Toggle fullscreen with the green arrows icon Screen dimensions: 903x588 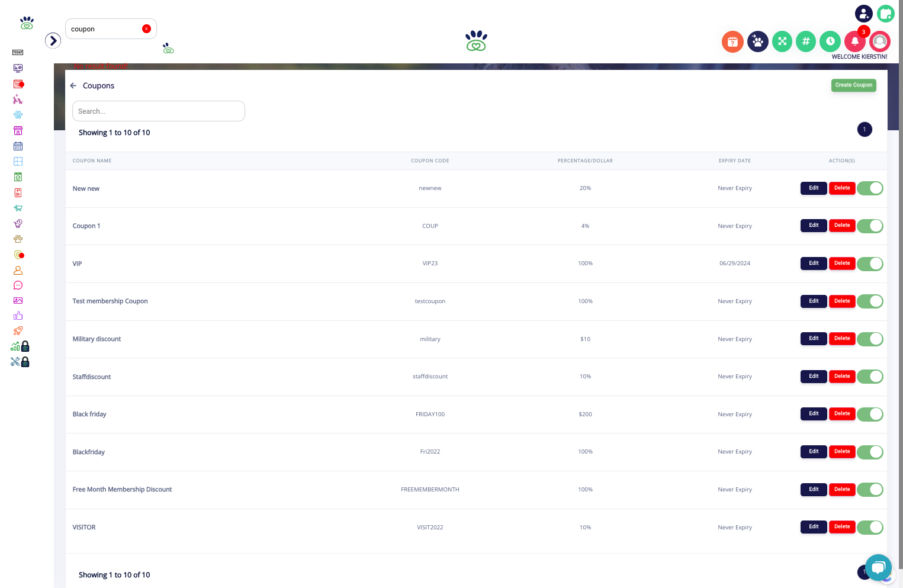tap(782, 41)
